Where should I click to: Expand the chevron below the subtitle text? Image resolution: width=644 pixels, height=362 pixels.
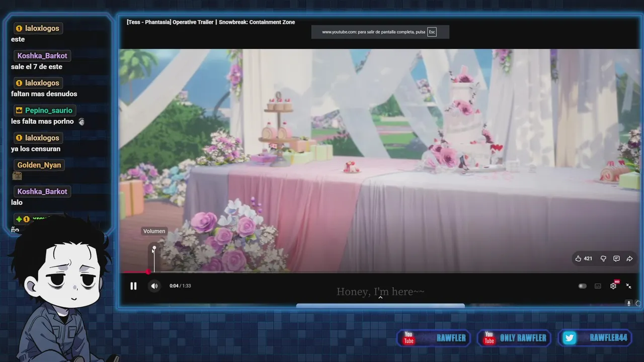(380, 298)
